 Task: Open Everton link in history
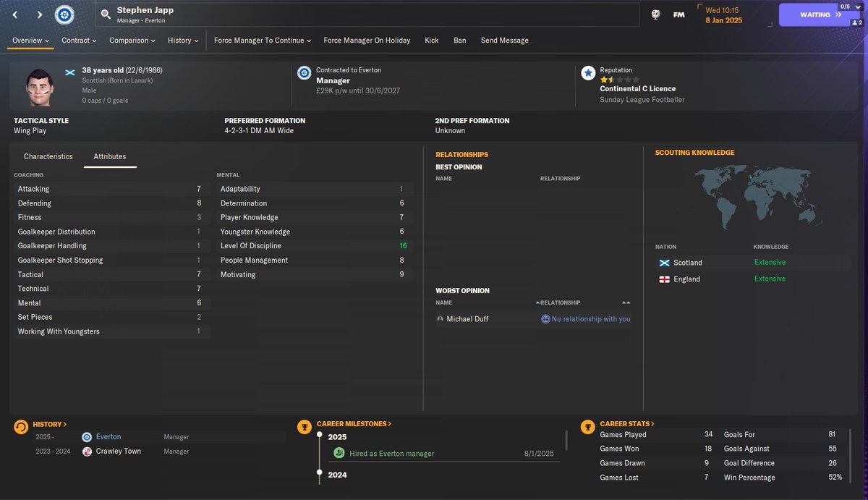coord(109,437)
